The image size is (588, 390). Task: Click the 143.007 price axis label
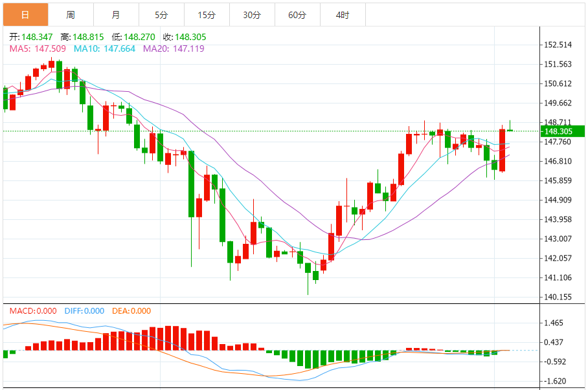pos(558,239)
